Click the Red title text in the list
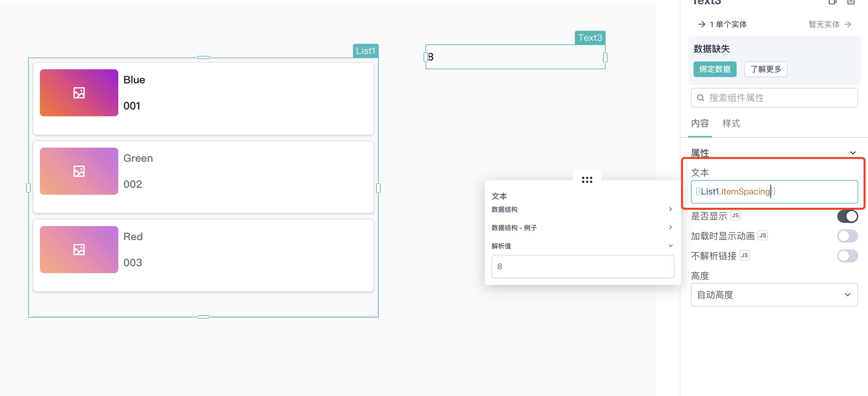The width and height of the screenshot is (868, 396). pos(133,237)
